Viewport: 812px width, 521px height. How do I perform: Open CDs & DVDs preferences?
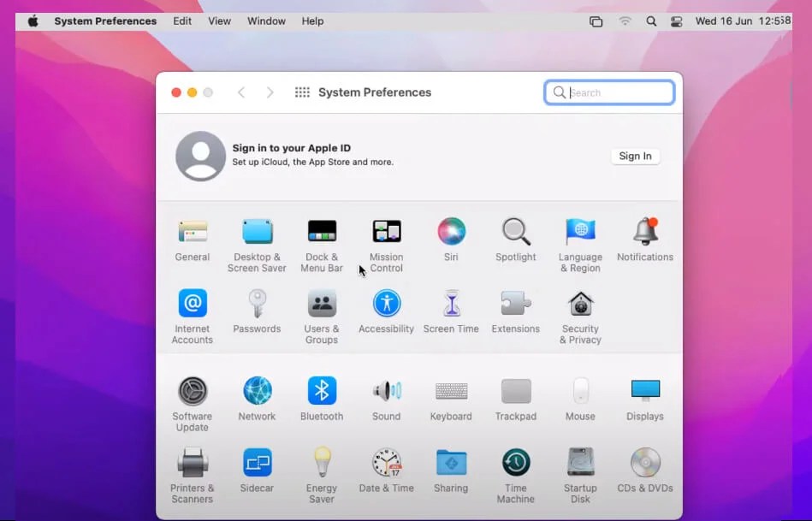click(645, 463)
